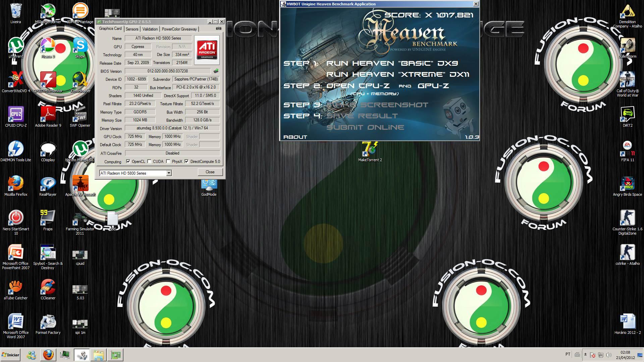Screen dimensions: 644x362
Task: Click the ATI Radeon logo in GPU-Z
Action: tap(207, 50)
